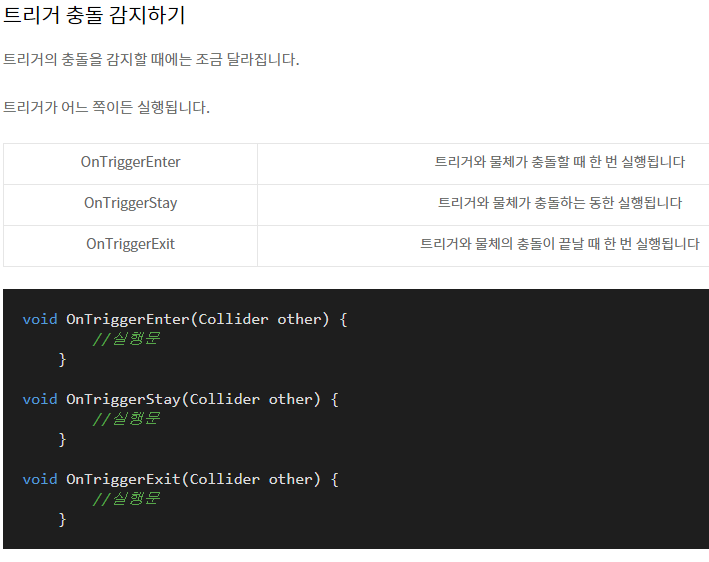Click code line void OnTriggerExit(Collider other)

(x=180, y=479)
